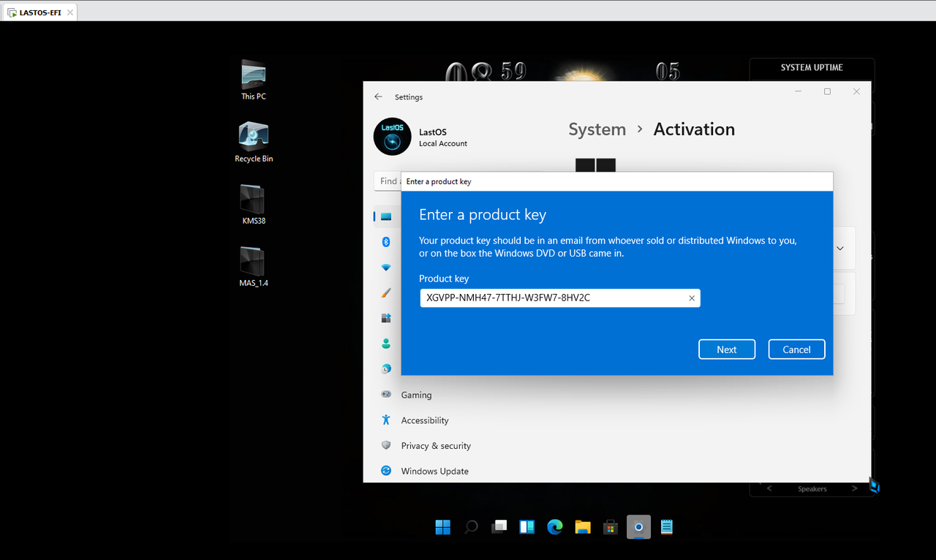Open the Accounts person sidebar icon
This screenshot has height=560, width=936.
coord(386,344)
